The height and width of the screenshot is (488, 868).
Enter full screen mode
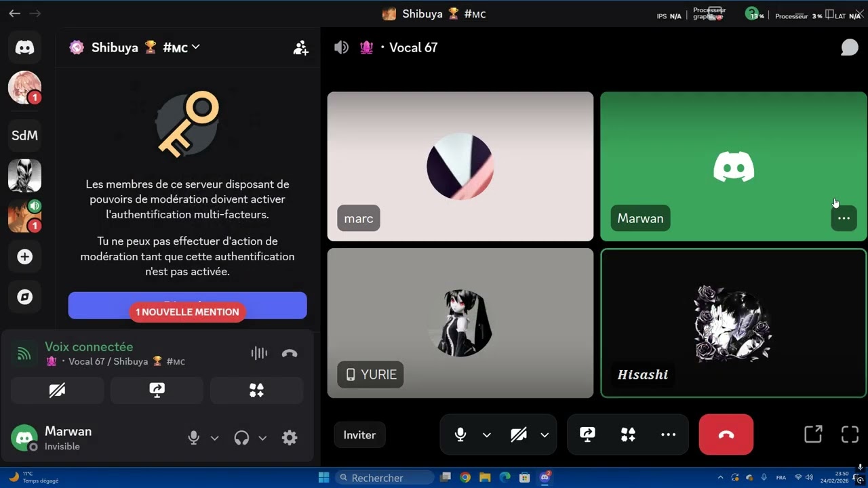pos(850,434)
